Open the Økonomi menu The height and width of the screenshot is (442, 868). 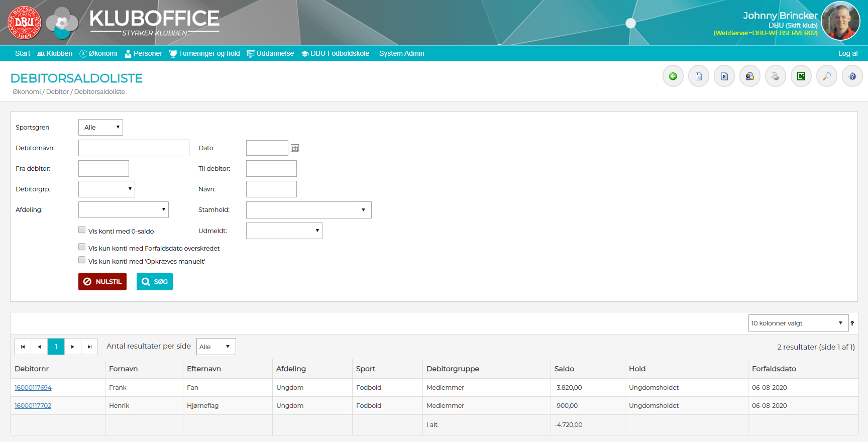coord(98,53)
